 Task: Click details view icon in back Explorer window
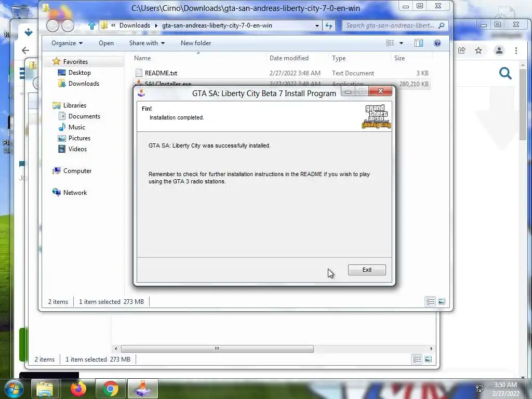(417, 359)
